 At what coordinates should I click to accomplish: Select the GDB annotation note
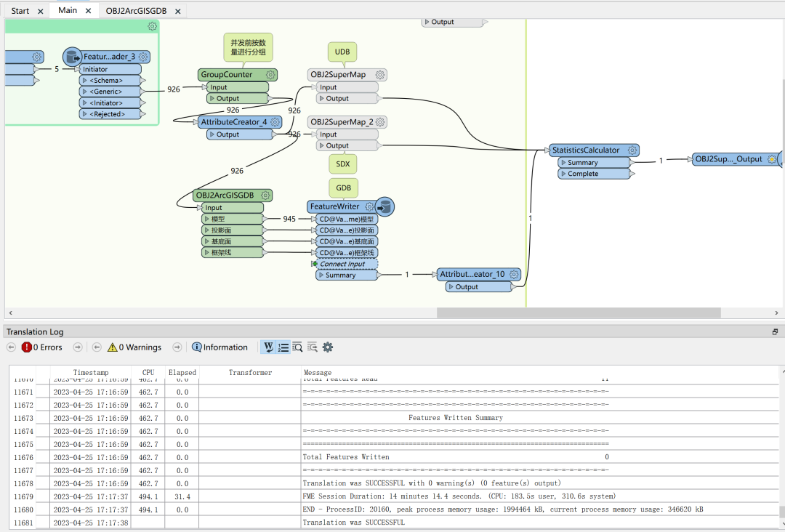click(x=343, y=188)
